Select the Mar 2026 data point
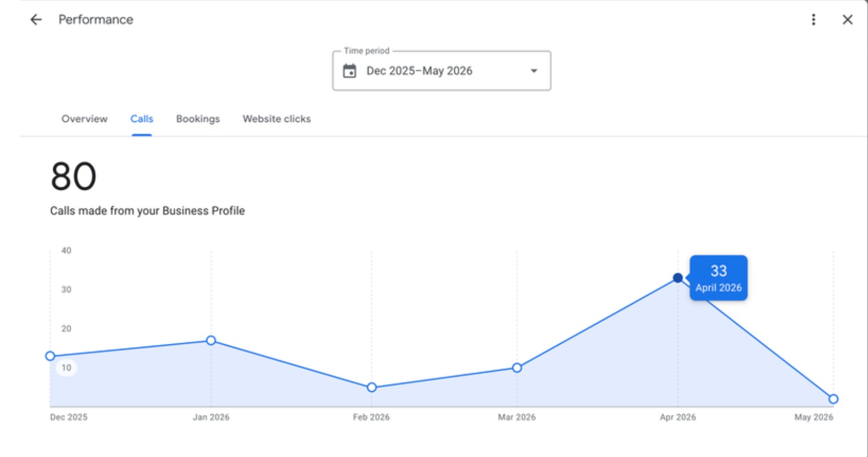Screen dimensions: 868x457 point(517,368)
